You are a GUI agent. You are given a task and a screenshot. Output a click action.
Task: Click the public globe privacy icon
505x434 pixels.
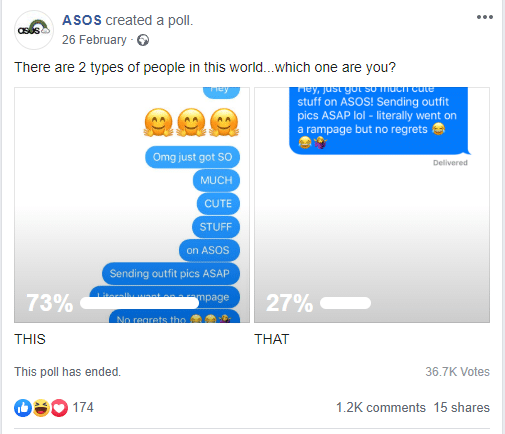143,40
